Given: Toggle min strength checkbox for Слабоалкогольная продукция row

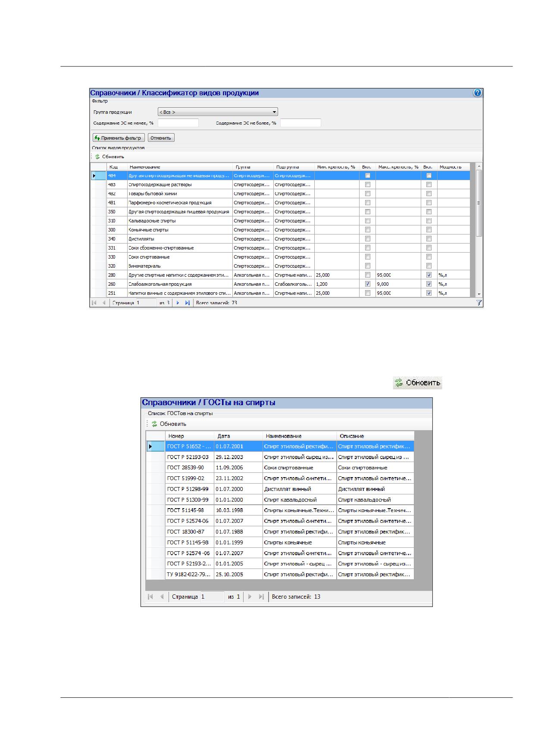Looking at the screenshot, I should [x=368, y=284].
